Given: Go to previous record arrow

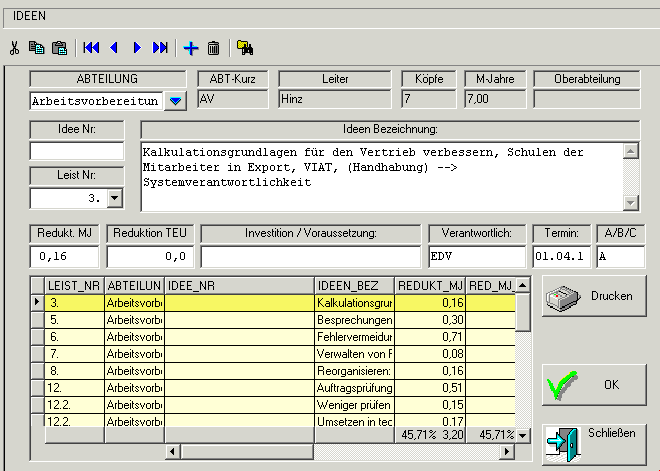Looking at the screenshot, I should click(113, 48).
